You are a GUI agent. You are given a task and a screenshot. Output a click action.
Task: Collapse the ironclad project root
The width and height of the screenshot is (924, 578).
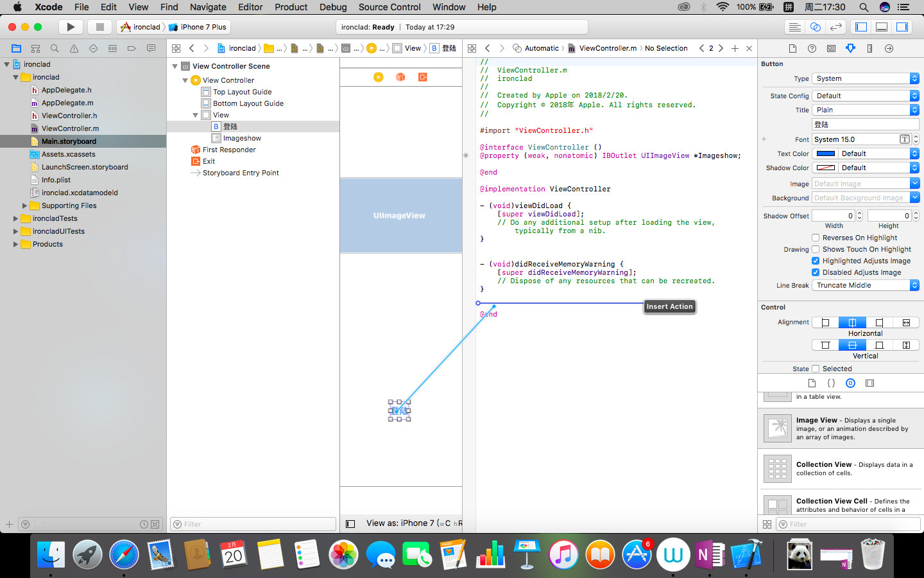pyautogui.click(x=7, y=64)
